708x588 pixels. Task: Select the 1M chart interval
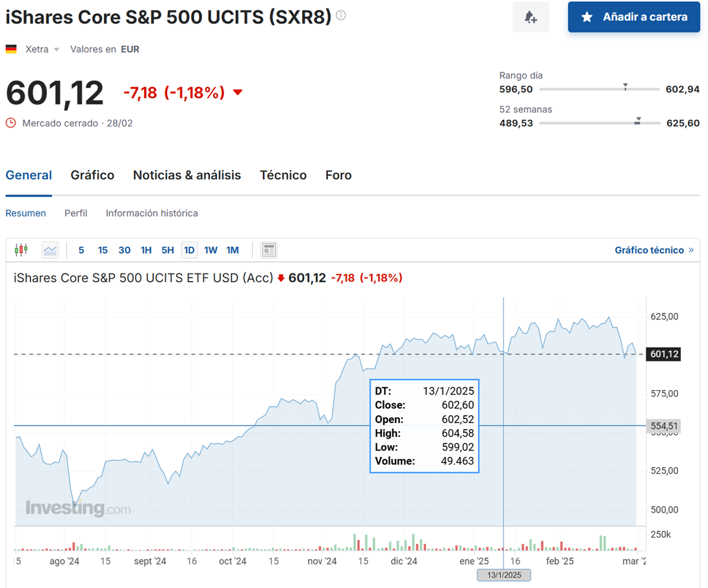coord(233,250)
